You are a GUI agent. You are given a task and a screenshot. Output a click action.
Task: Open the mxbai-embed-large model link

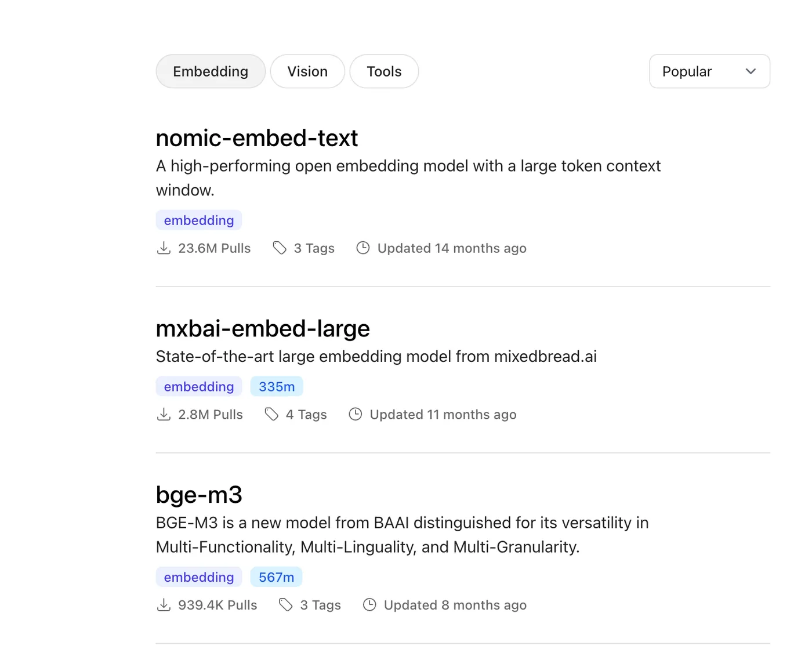click(263, 329)
